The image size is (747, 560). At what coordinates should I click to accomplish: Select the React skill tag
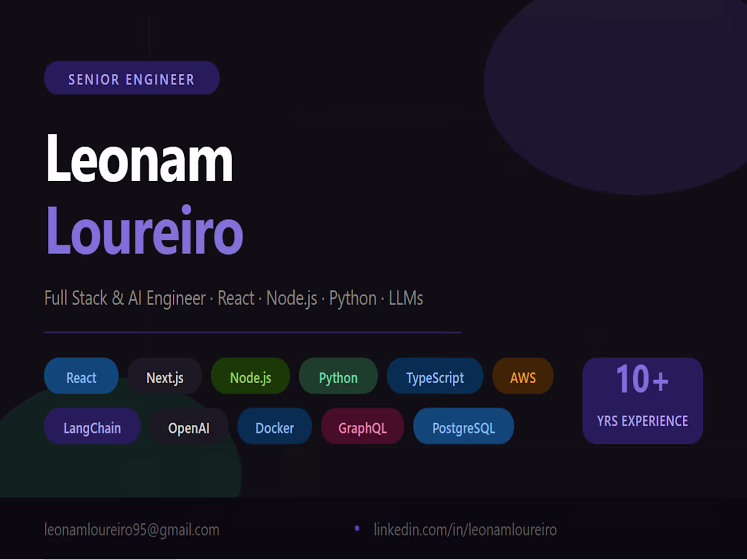pyautogui.click(x=81, y=376)
